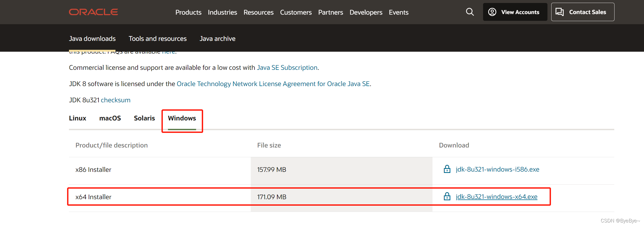
Task: Select the Windows tab
Action: coord(182,118)
